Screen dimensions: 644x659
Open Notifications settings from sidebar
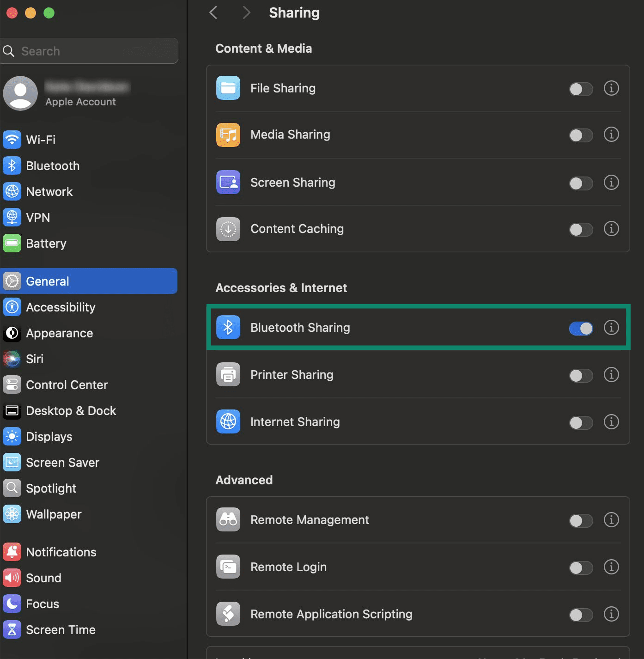coord(12,552)
